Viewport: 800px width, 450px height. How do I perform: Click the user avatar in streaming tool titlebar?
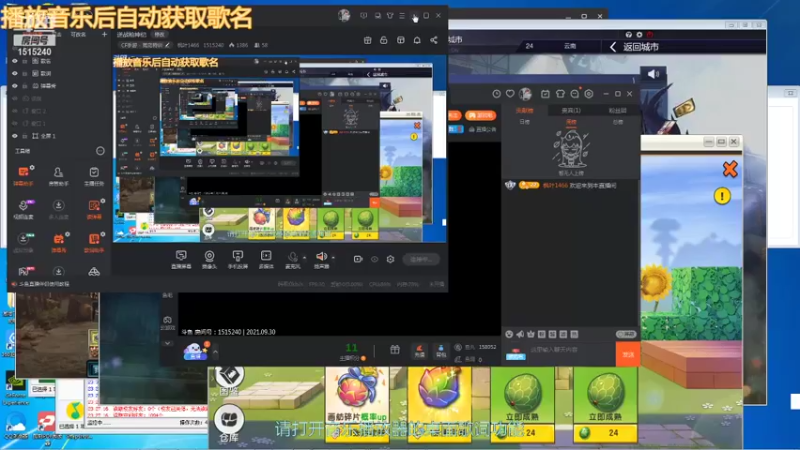(x=344, y=15)
